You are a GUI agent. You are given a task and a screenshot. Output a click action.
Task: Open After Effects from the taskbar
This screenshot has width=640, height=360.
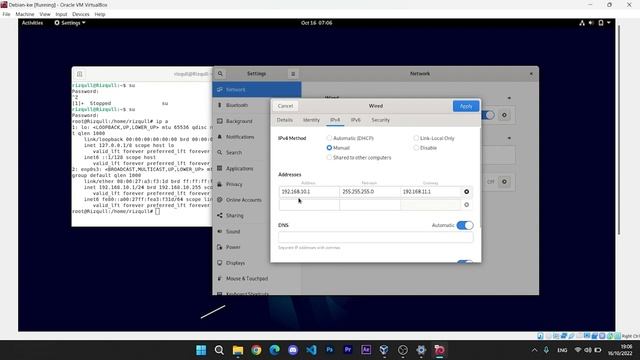(366, 350)
